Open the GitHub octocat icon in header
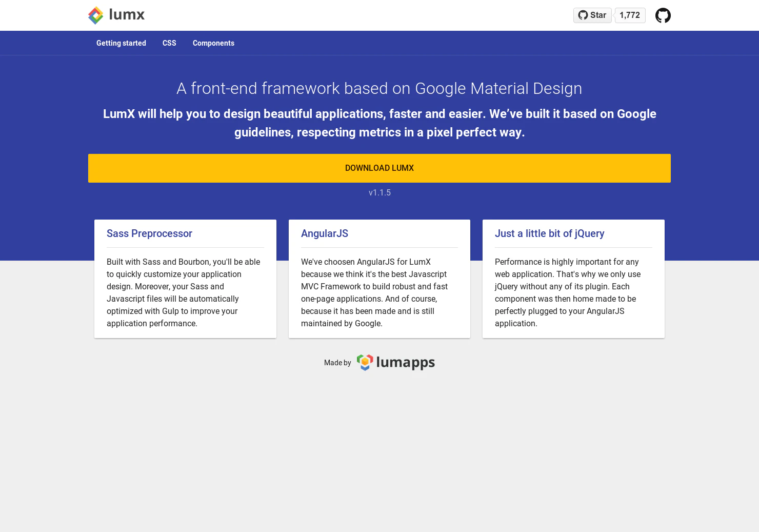 (663, 15)
